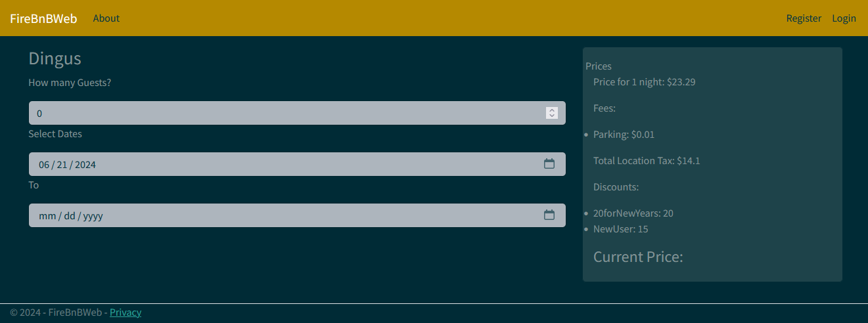Go to the Register page
This screenshot has width=868, height=323.
click(804, 18)
